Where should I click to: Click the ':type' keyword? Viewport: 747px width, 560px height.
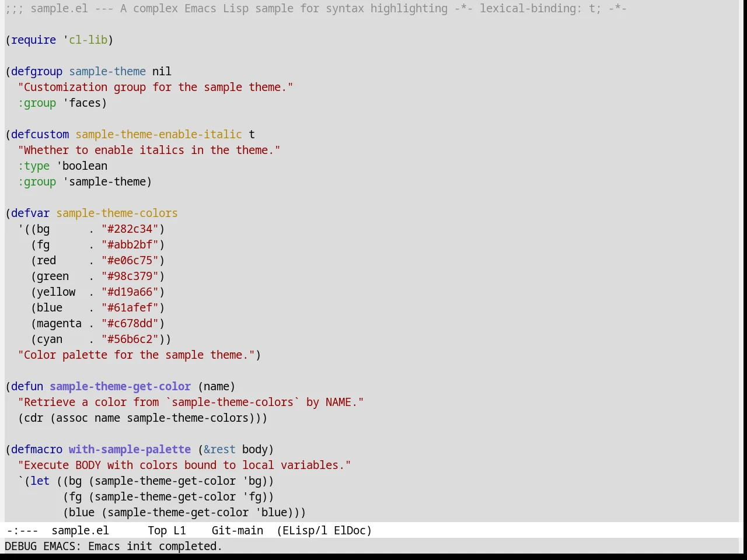(x=34, y=166)
